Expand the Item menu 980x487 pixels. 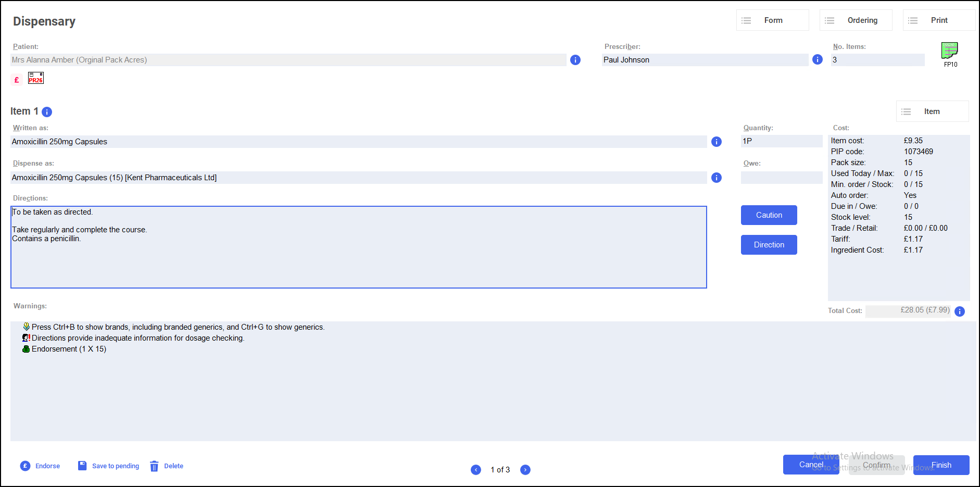[932, 111]
